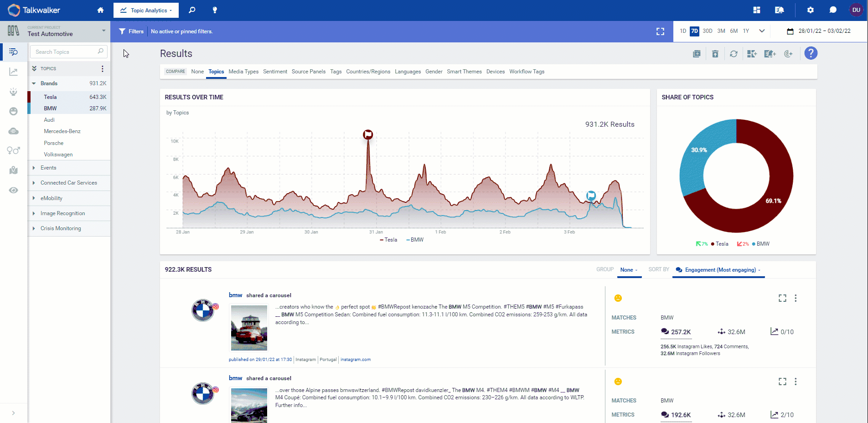
Task: Select the topics list sidebar icon
Action: coord(14,52)
